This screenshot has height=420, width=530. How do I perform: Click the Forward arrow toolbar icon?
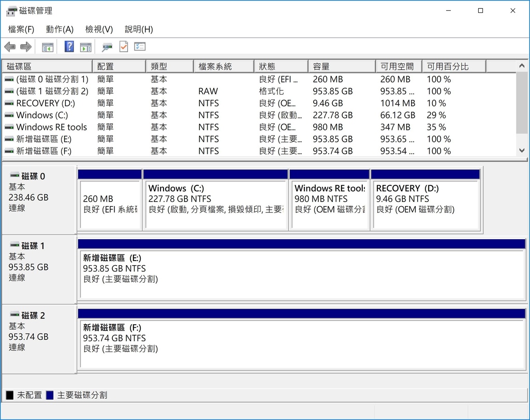click(26, 47)
